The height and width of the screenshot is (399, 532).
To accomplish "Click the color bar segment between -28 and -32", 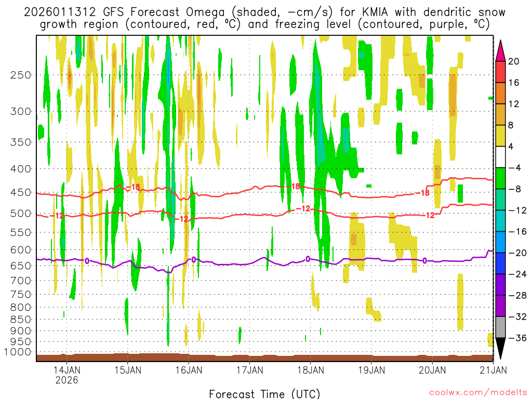I will click(501, 306).
